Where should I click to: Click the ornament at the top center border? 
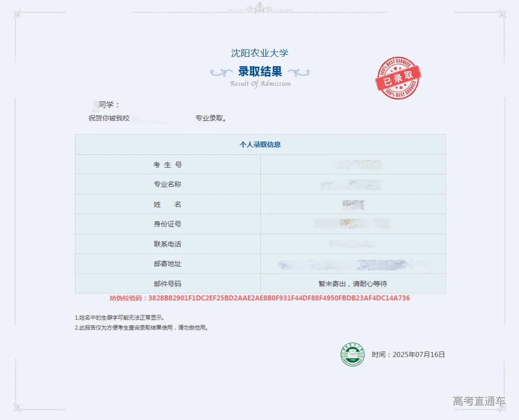pos(259,7)
